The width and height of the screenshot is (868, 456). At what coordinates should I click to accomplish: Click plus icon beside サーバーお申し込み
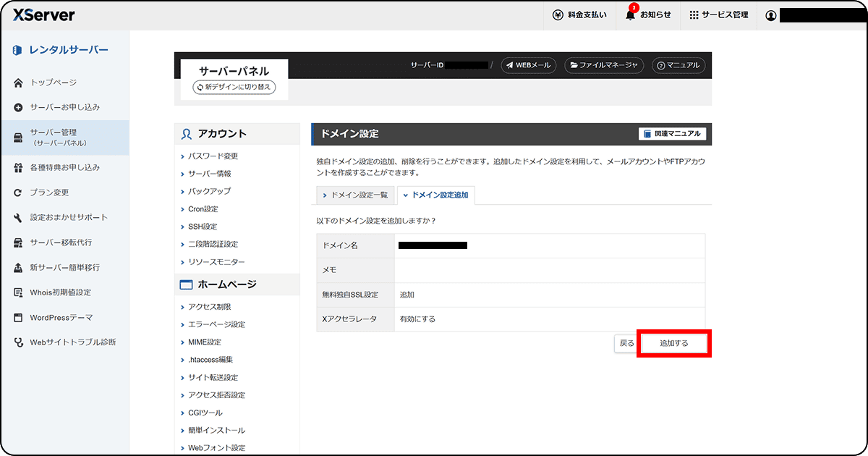19,107
